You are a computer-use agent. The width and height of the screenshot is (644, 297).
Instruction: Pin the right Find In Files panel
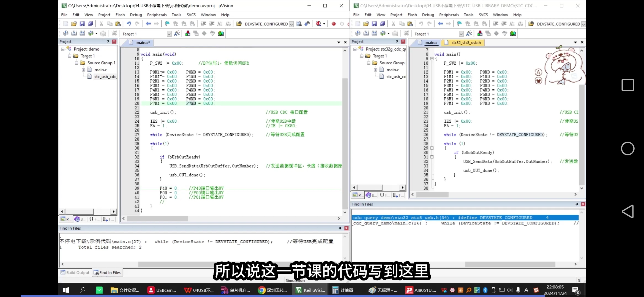577,204
